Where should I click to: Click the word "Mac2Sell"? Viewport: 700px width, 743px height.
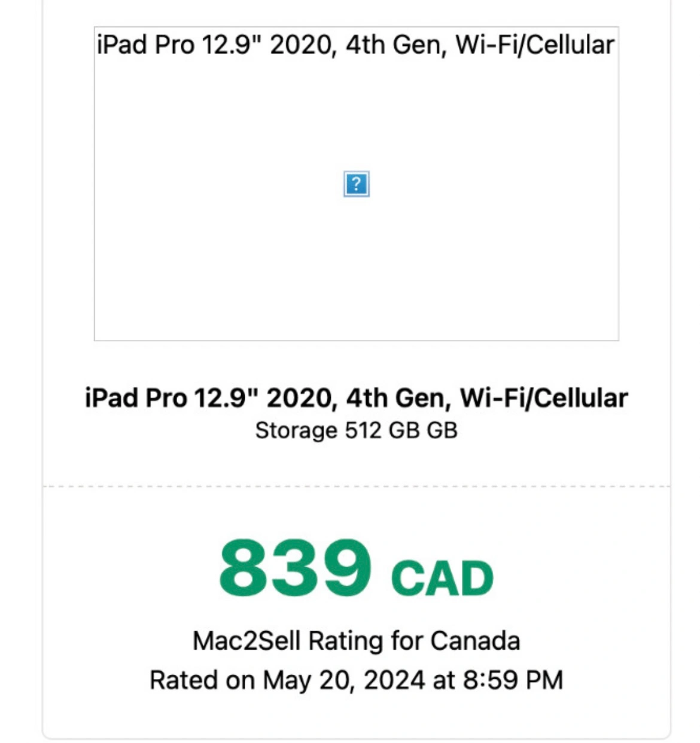(x=246, y=641)
